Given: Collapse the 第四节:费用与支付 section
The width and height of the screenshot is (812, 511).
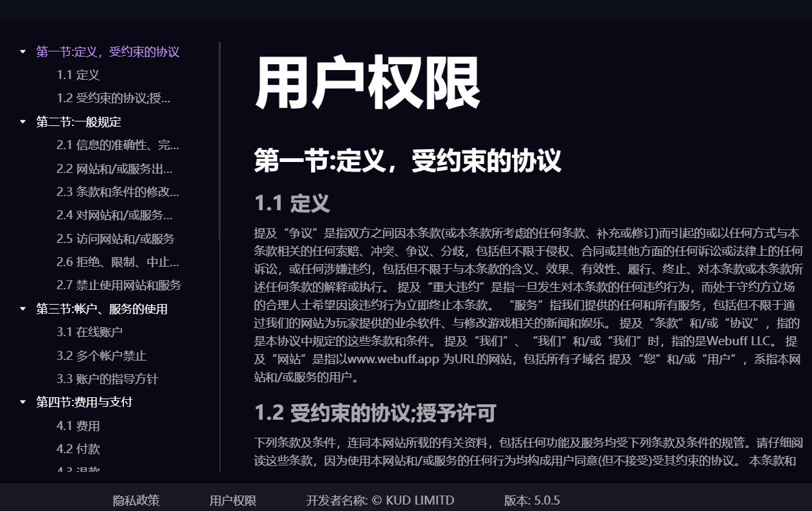Looking at the screenshot, I should point(22,402).
